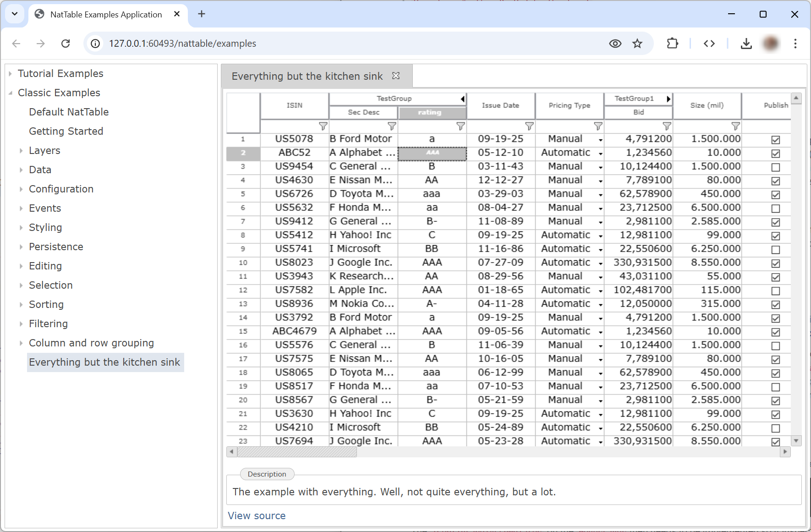
Task: Click the filter icon in ISIN column
Action: pyautogui.click(x=323, y=126)
